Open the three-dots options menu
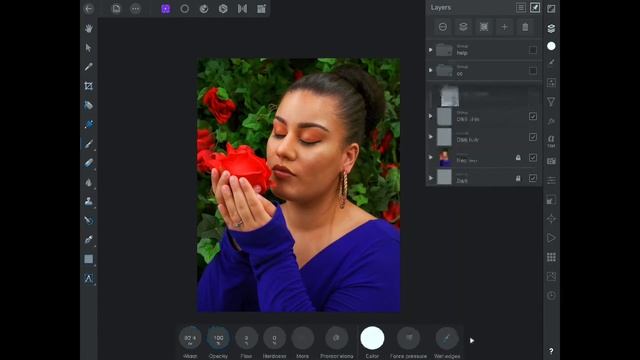Viewport: 640px width, 360px height. click(136, 9)
